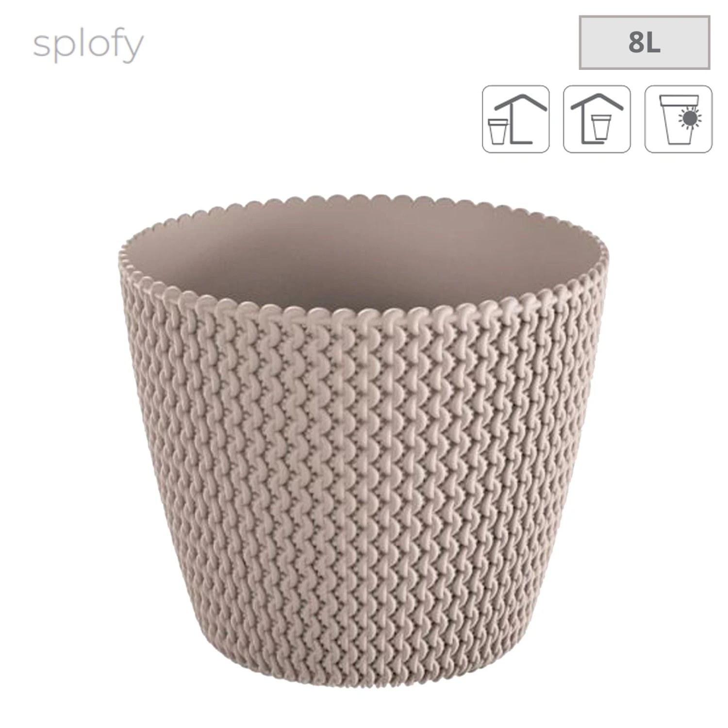This screenshot has height=728, width=728.
Task: Click the number 8 in the capacity label
Action: pyautogui.click(x=636, y=43)
